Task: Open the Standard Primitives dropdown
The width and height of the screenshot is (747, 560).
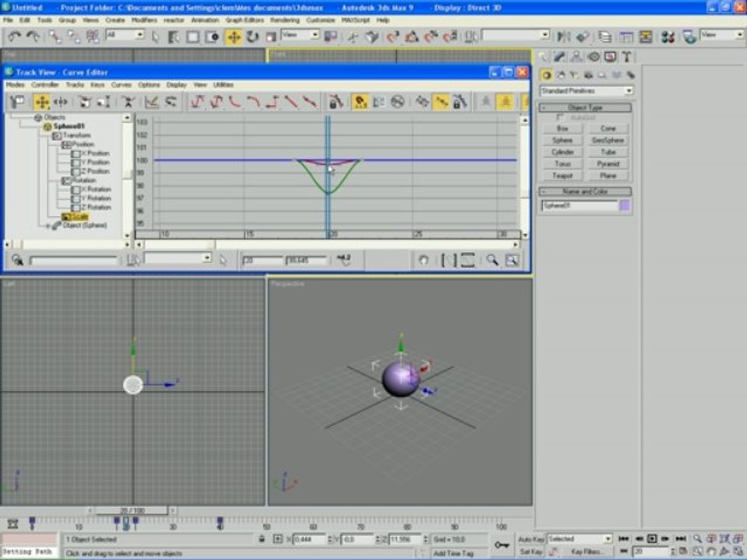Action: [586, 91]
